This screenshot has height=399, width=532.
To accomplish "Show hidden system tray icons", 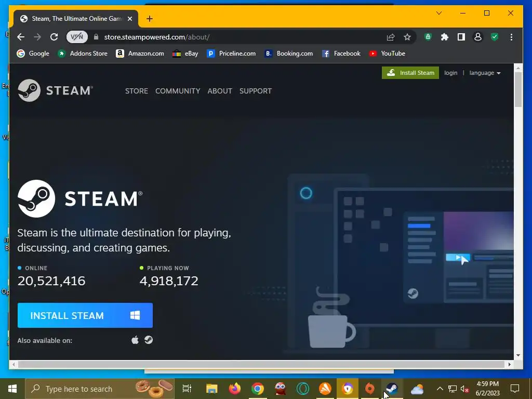I will point(440,389).
